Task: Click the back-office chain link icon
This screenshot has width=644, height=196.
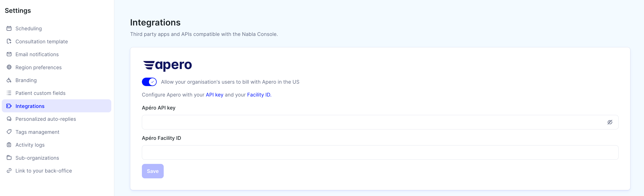Action: [9, 171]
